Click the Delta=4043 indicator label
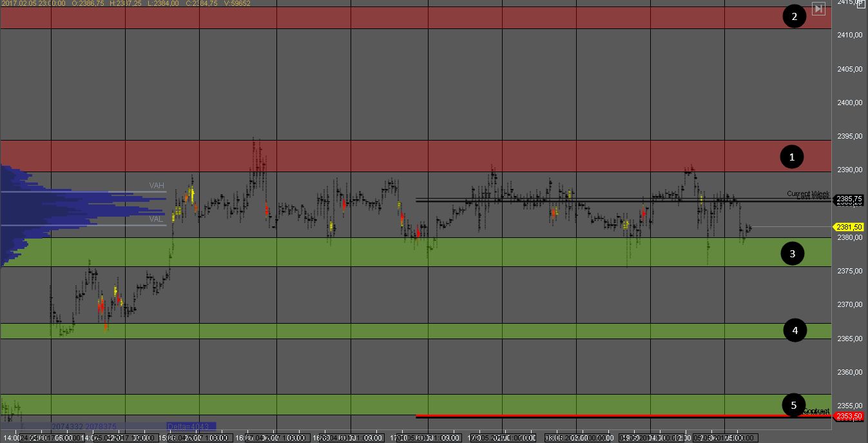Screen dimensions: 868x443 pyautogui.click(x=191, y=426)
